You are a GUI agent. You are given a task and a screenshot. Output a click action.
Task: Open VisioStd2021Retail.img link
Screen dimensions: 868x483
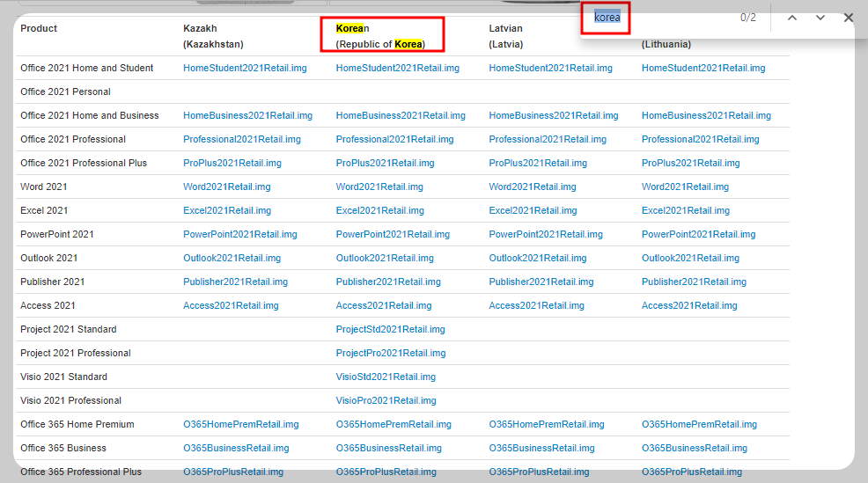click(386, 377)
